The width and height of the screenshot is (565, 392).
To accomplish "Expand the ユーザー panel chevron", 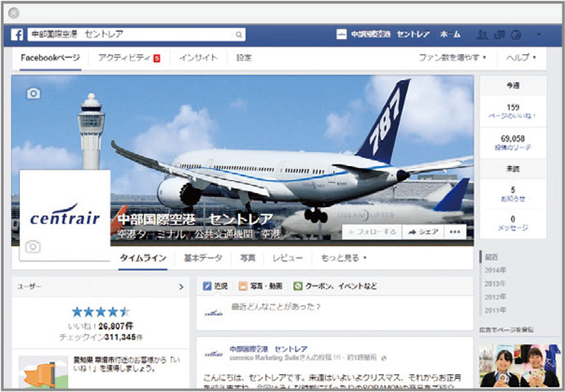I will coord(181,287).
